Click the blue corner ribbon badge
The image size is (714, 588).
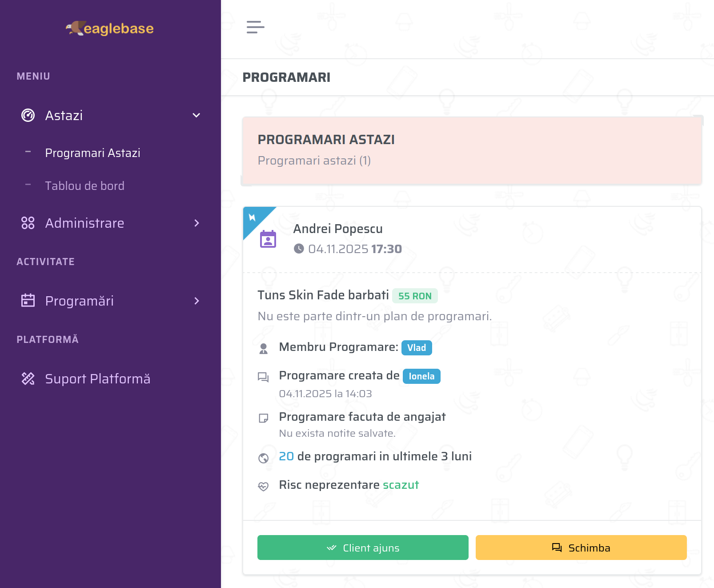click(253, 217)
